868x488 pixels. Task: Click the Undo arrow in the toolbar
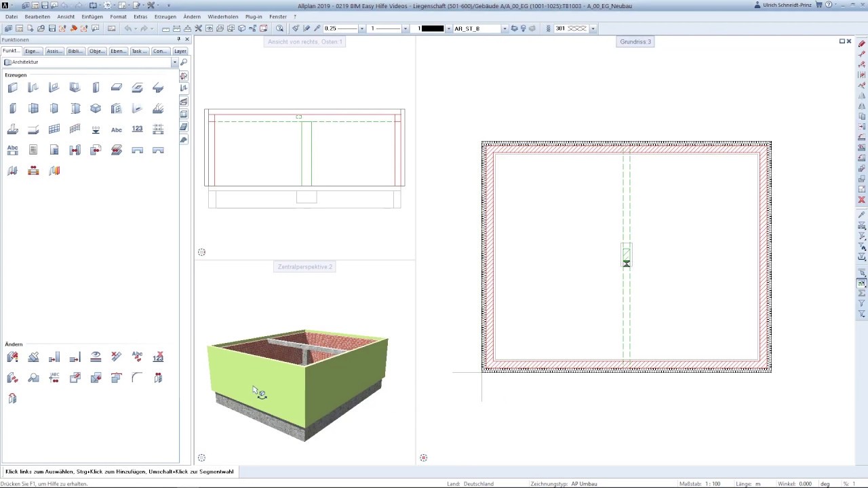coord(127,28)
